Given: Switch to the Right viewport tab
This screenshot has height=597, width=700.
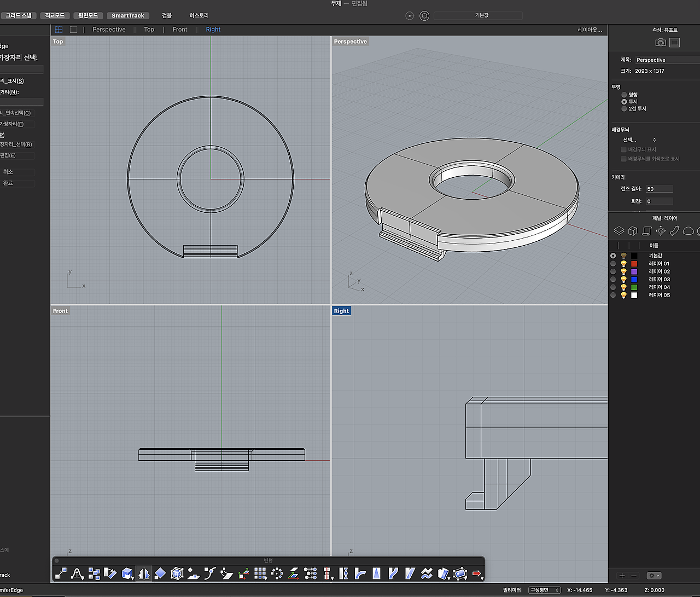Looking at the screenshot, I should click(213, 30).
